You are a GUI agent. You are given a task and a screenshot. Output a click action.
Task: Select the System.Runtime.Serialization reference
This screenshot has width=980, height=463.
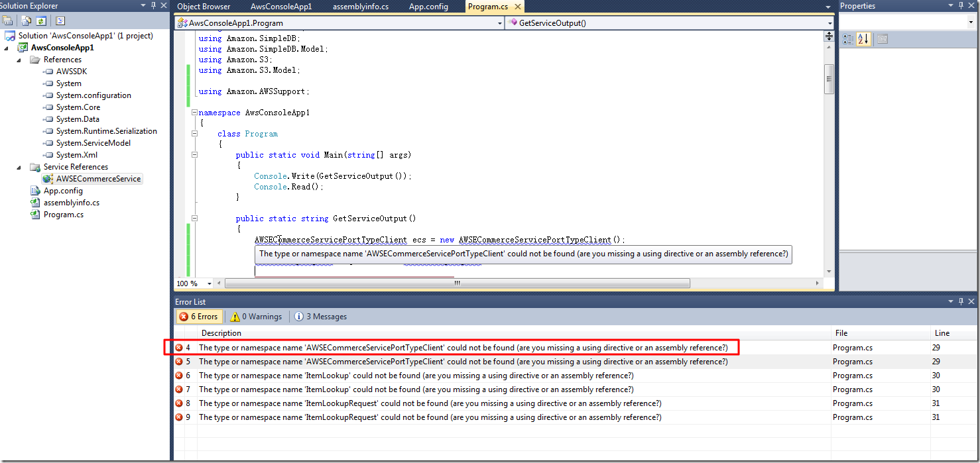pos(107,131)
